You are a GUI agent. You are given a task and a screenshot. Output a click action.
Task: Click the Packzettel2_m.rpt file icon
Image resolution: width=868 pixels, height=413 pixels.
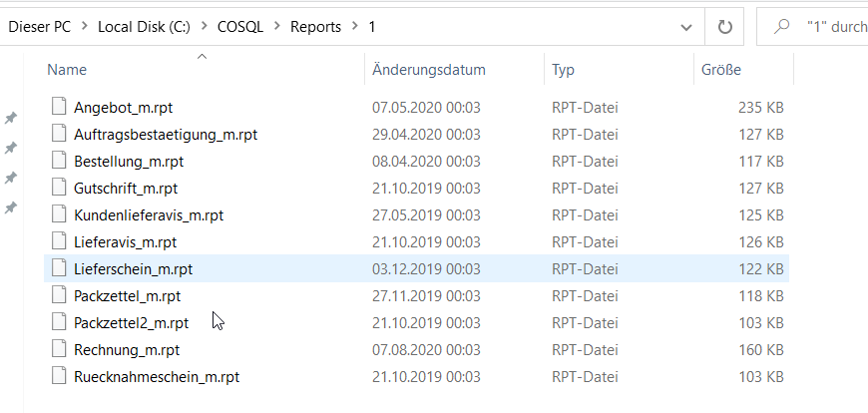tap(59, 322)
